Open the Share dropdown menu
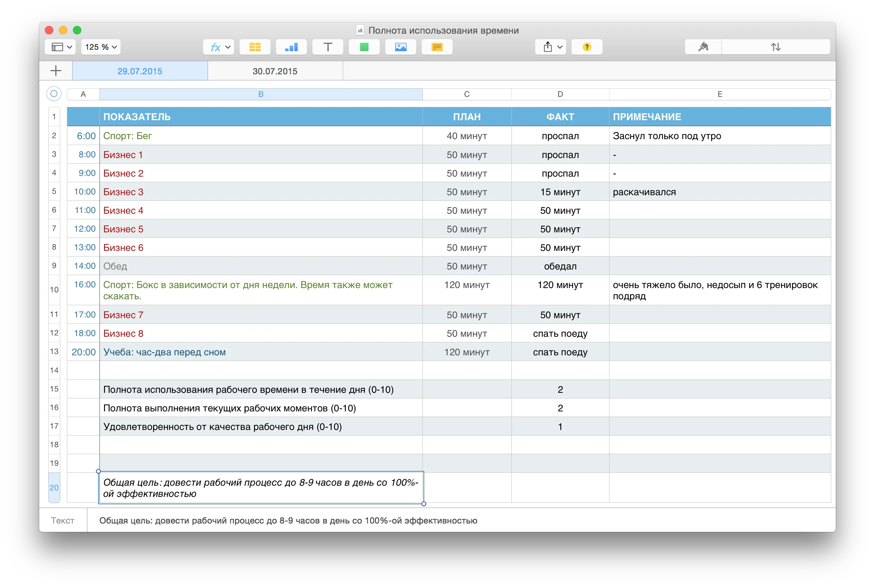Viewport: 875px width, 588px height. click(x=550, y=47)
